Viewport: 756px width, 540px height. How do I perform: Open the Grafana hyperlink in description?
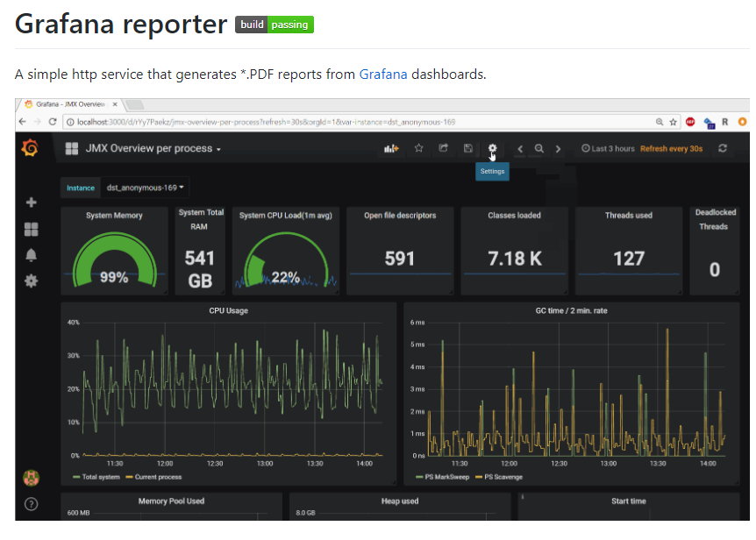click(383, 75)
